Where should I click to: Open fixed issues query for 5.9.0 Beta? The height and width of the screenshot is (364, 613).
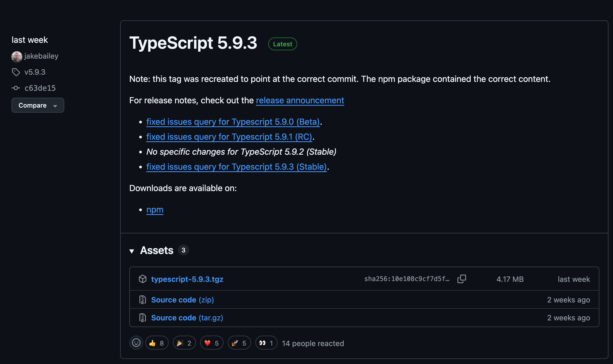click(233, 122)
